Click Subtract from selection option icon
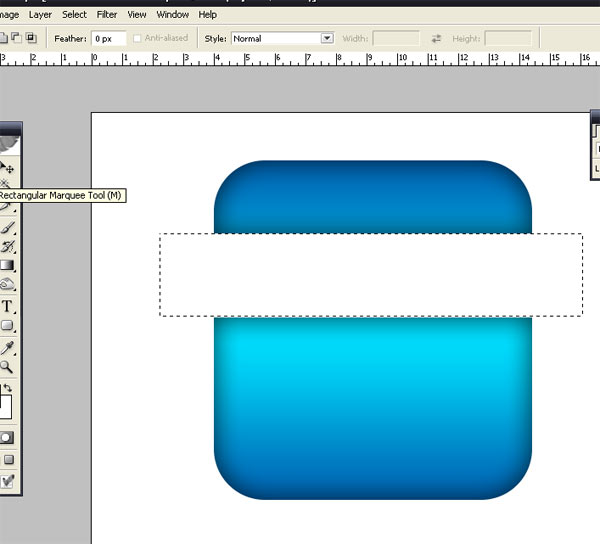Screen dimensions: 600x544 pos(16,37)
